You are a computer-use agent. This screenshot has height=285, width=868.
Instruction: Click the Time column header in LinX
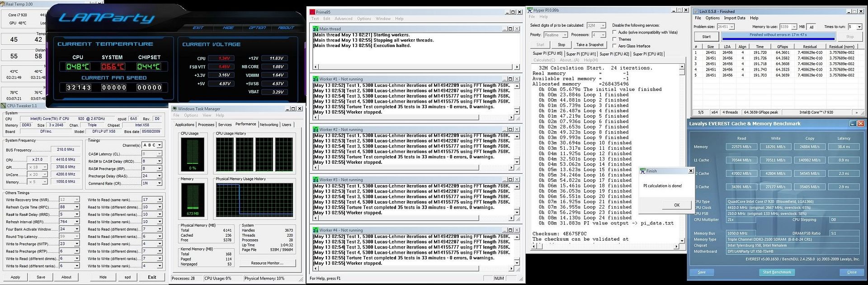pyautogui.click(x=760, y=47)
